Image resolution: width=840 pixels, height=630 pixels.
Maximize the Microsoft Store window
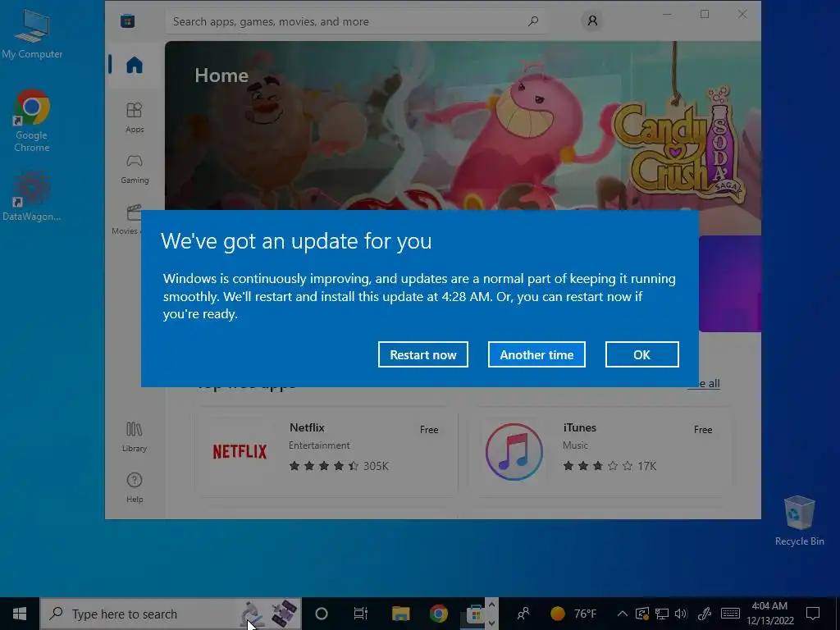pyautogui.click(x=705, y=15)
